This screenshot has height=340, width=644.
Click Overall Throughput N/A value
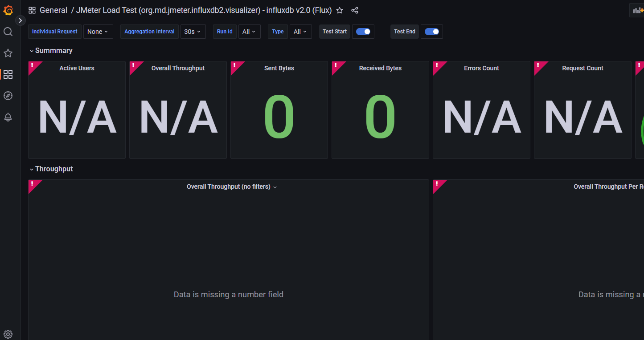pyautogui.click(x=178, y=117)
